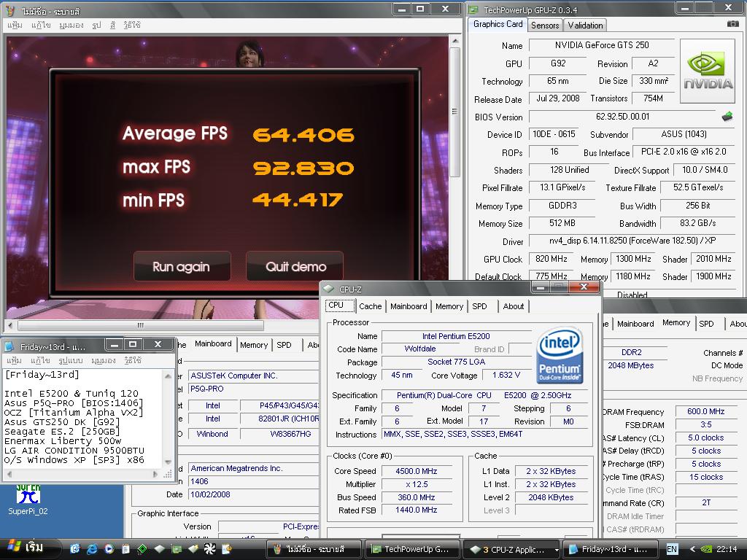Click the last quick launch paint icon

point(227,549)
